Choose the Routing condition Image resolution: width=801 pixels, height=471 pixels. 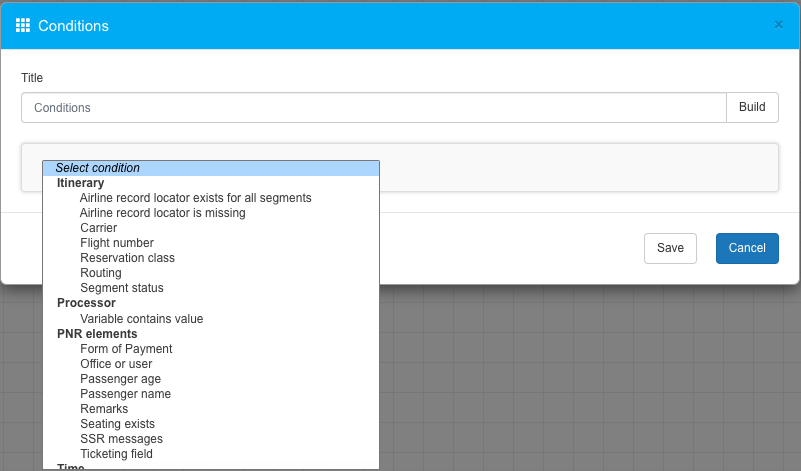101,273
